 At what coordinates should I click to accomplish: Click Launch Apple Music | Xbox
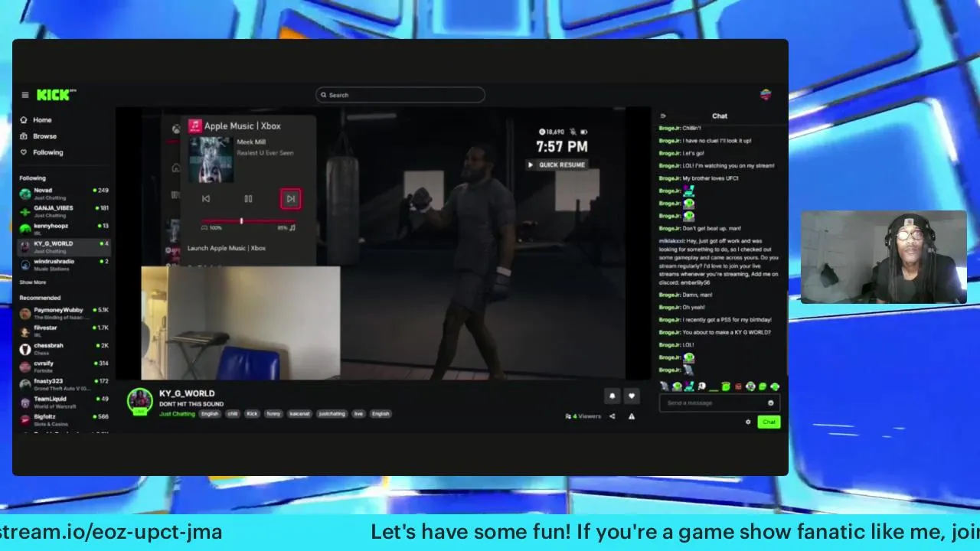[227, 248]
